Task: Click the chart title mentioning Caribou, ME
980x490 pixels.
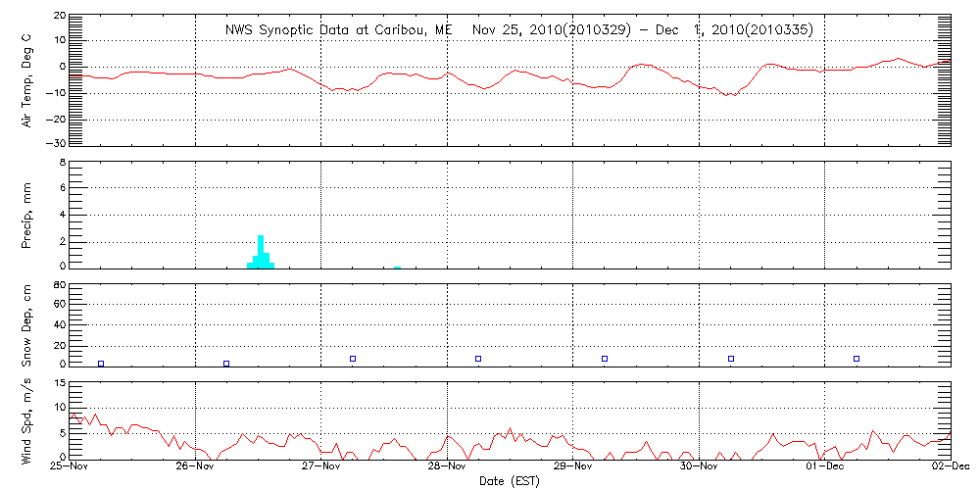Action: click(x=518, y=30)
